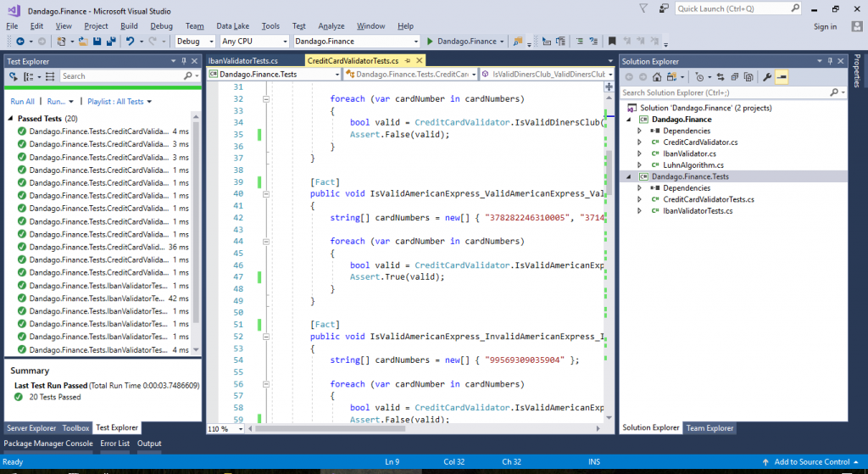Open the IsValidDinersClub member navigation dropdown

click(x=547, y=75)
